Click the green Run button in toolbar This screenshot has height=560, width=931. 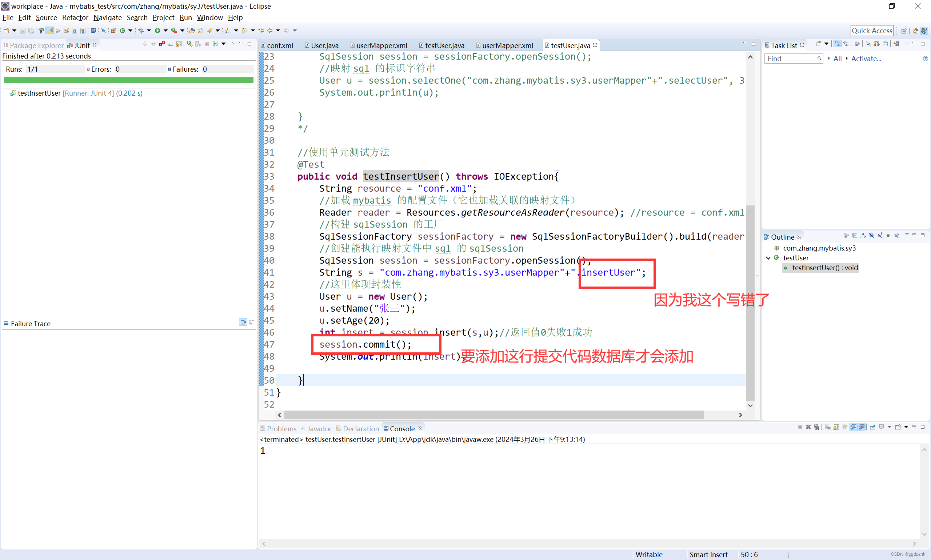157,31
